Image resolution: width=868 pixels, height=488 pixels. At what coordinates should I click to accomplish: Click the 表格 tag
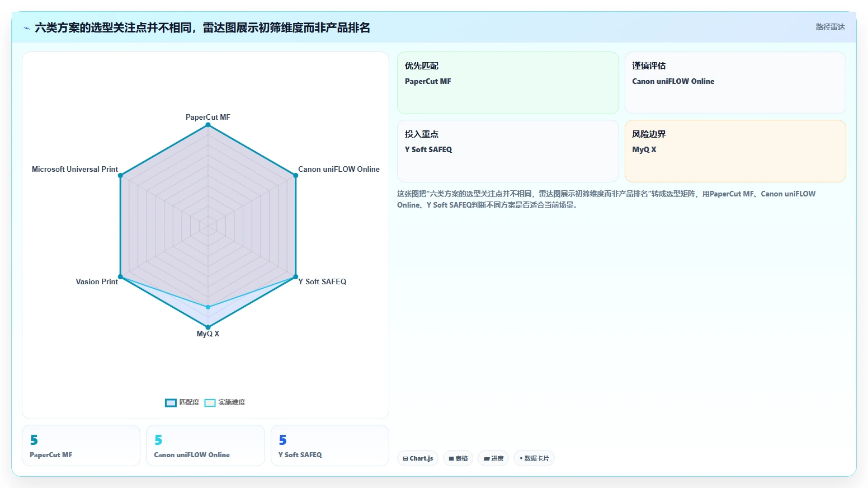(458, 458)
